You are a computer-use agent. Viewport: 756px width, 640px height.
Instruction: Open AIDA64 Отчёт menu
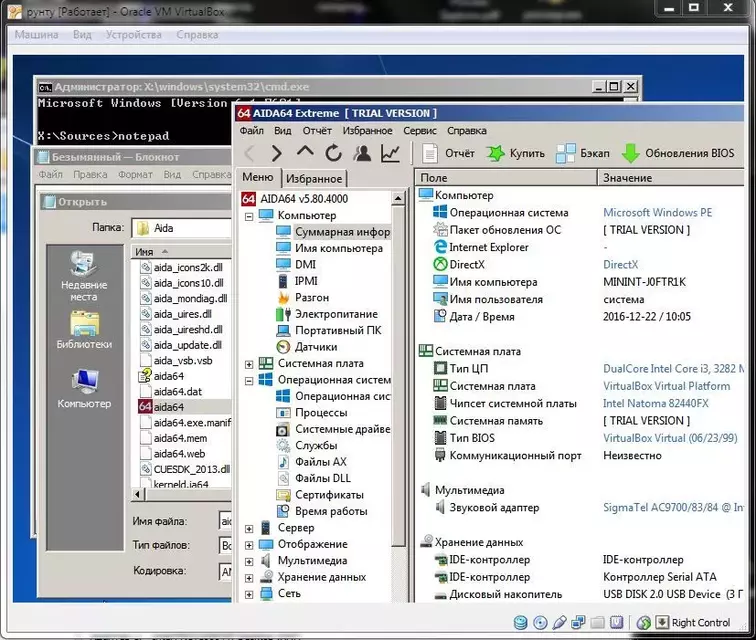pos(317,131)
